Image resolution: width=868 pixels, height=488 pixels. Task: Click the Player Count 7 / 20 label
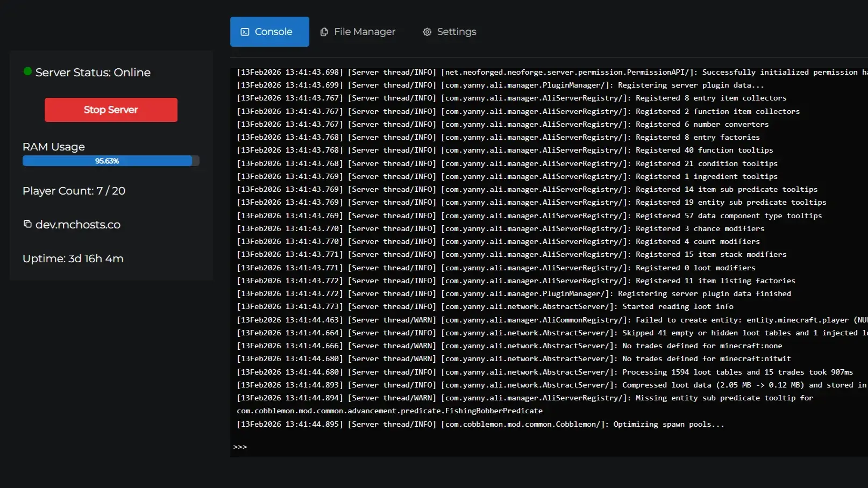(74, 191)
